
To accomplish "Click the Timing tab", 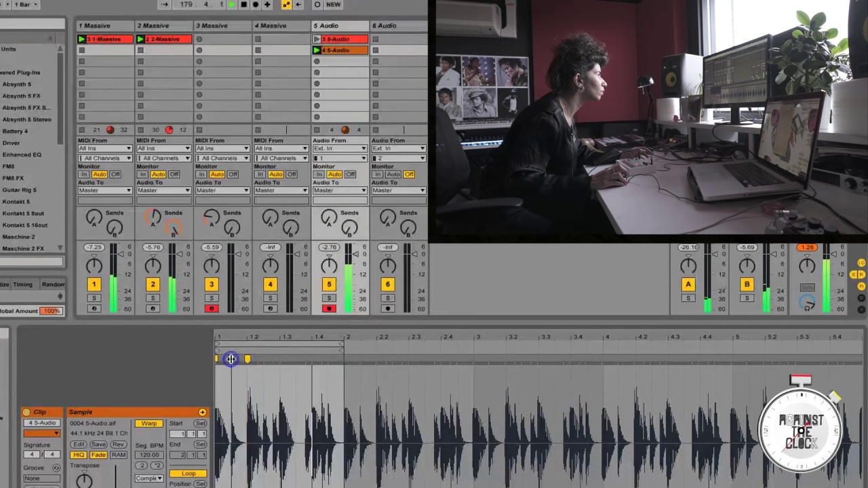I will (x=22, y=285).
